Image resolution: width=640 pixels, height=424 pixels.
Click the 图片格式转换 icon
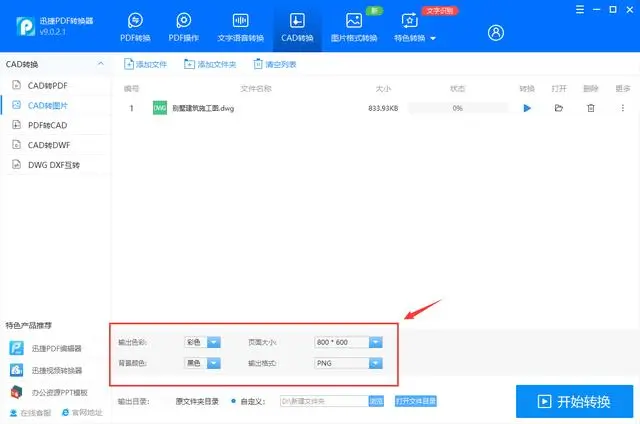tap(354, 21)
